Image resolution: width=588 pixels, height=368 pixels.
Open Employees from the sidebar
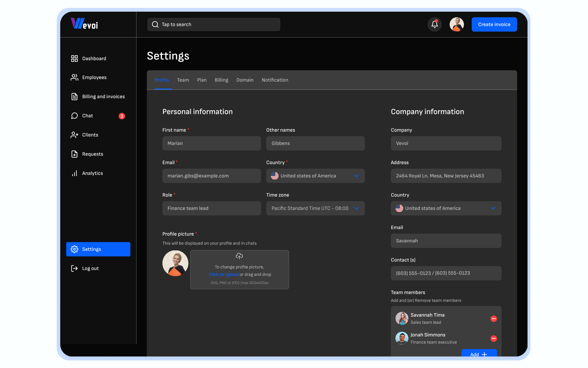pos(98,77)
